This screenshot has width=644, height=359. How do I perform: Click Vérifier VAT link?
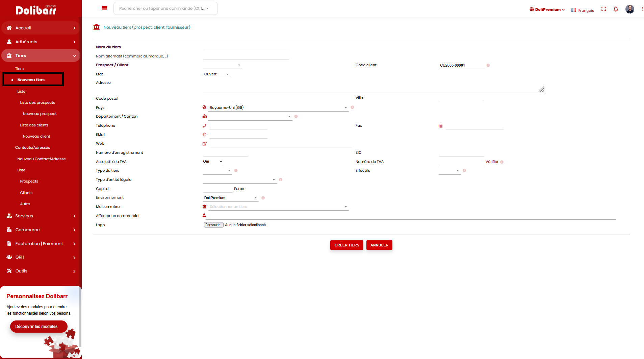click(492, 162)
